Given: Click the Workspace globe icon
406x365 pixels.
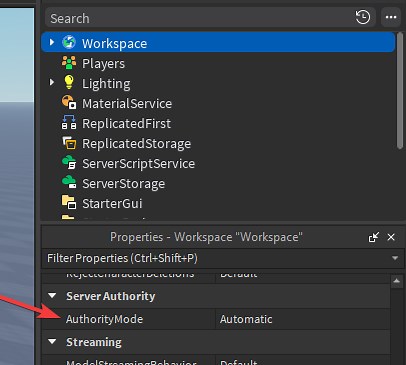Looking at the screenshot, I should (x=69, y=42).
